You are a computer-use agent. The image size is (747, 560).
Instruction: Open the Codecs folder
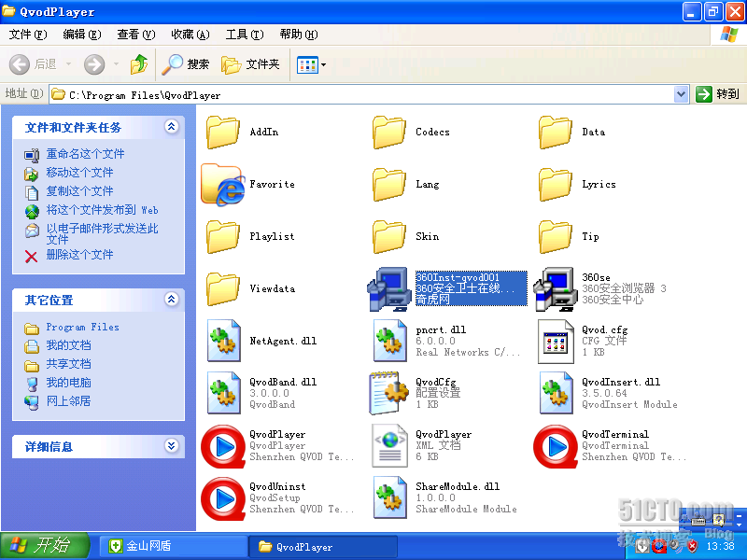[x=388, y=133]
